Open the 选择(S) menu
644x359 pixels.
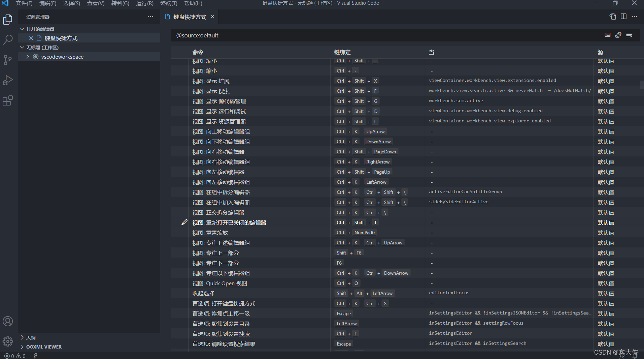pos(71,3)
